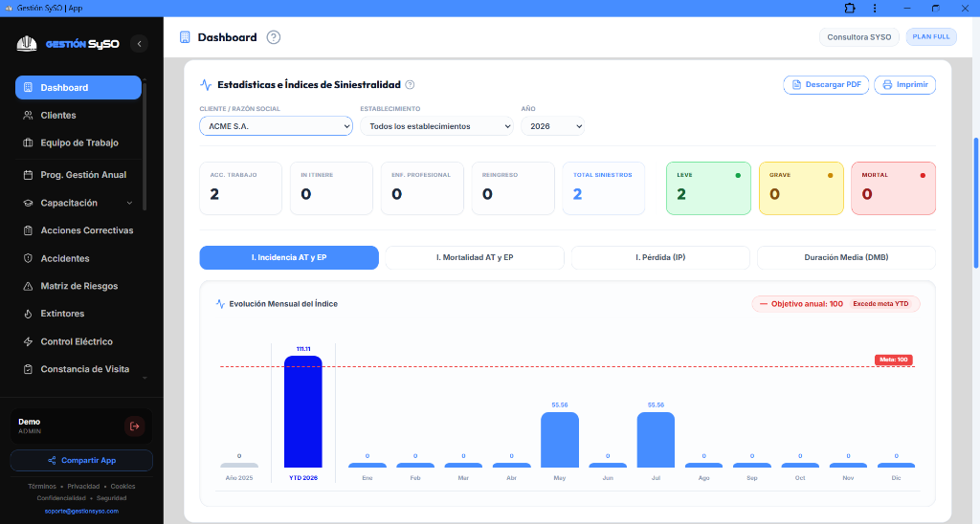Click the Total Siniestros stat card

pos(603,188)
